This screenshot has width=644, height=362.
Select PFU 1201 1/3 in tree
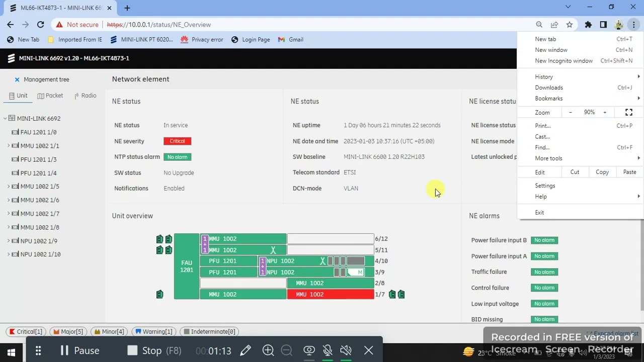38,159
